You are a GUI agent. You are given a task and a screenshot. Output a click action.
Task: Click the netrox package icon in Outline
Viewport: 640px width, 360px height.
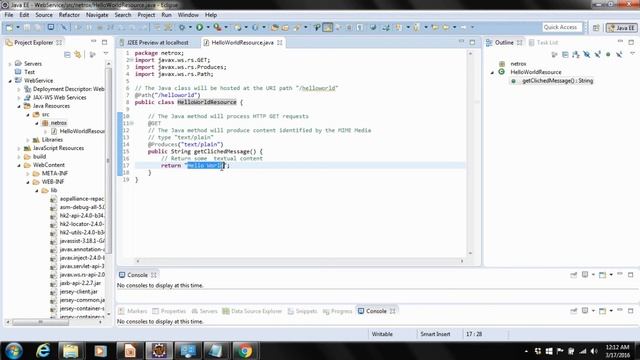(502, 64)
